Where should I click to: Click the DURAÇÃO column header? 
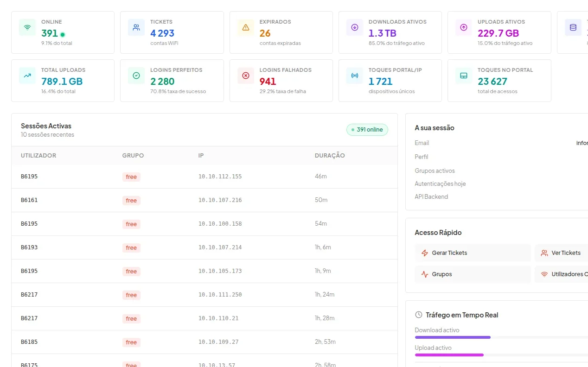point(330,156)
